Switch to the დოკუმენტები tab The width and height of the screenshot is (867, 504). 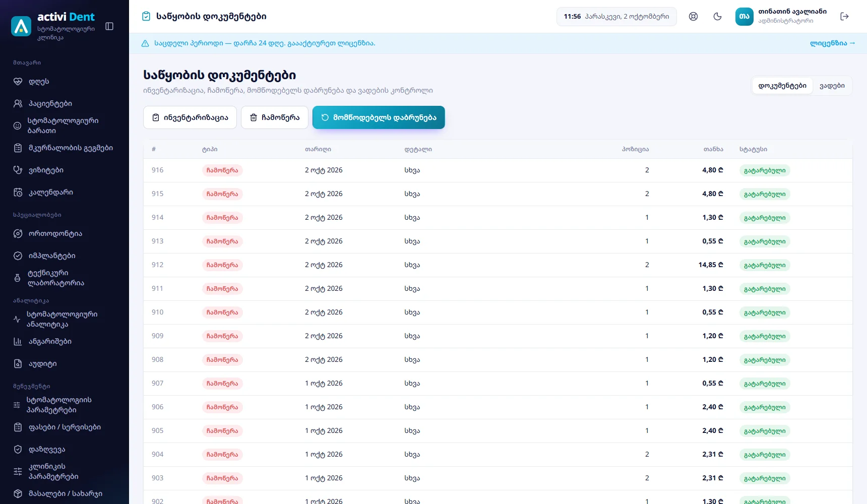click(x=782, y=86)
